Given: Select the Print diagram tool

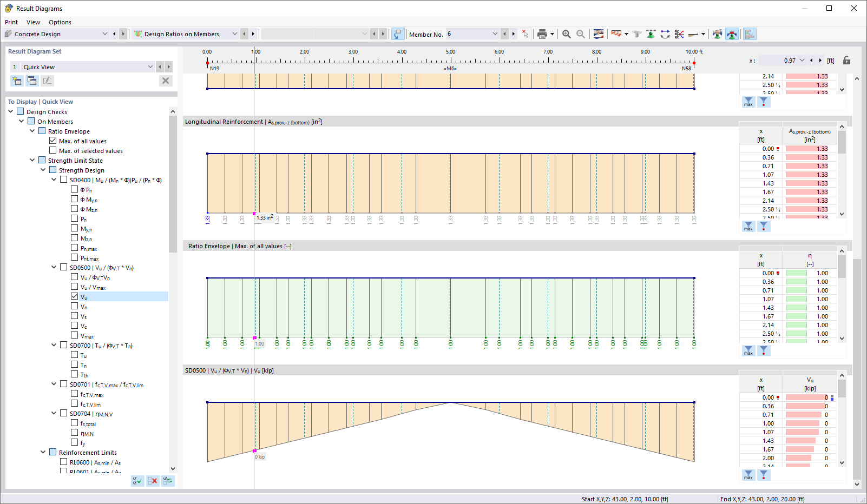Looking at the screenshot, I should click(543, 34).
